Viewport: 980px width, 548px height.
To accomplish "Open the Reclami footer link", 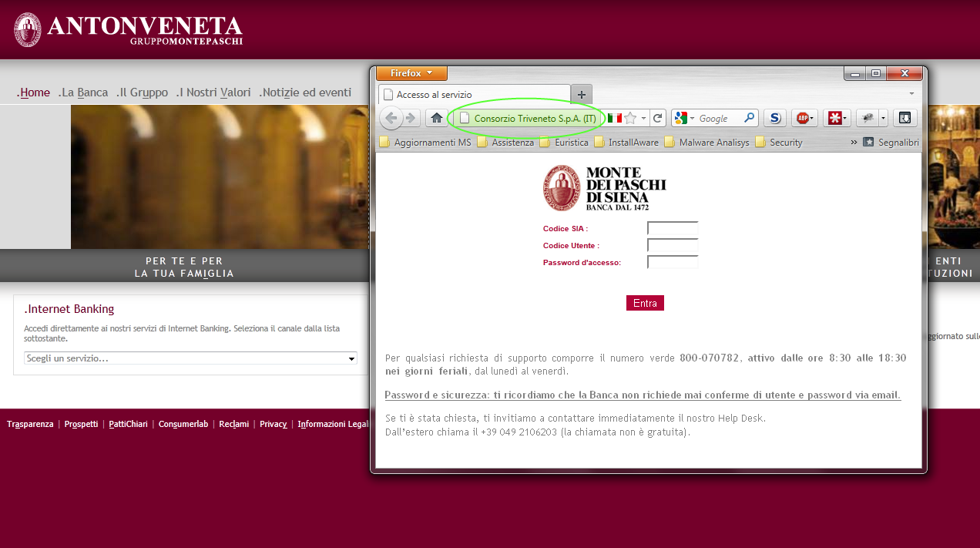I will click(234, 424).
